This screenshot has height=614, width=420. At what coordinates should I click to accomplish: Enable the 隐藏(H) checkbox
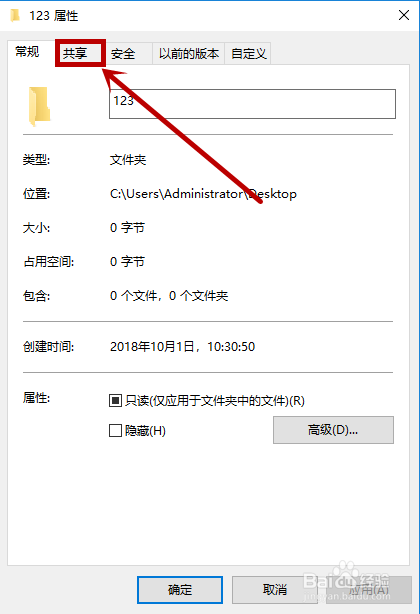point(115,431)
